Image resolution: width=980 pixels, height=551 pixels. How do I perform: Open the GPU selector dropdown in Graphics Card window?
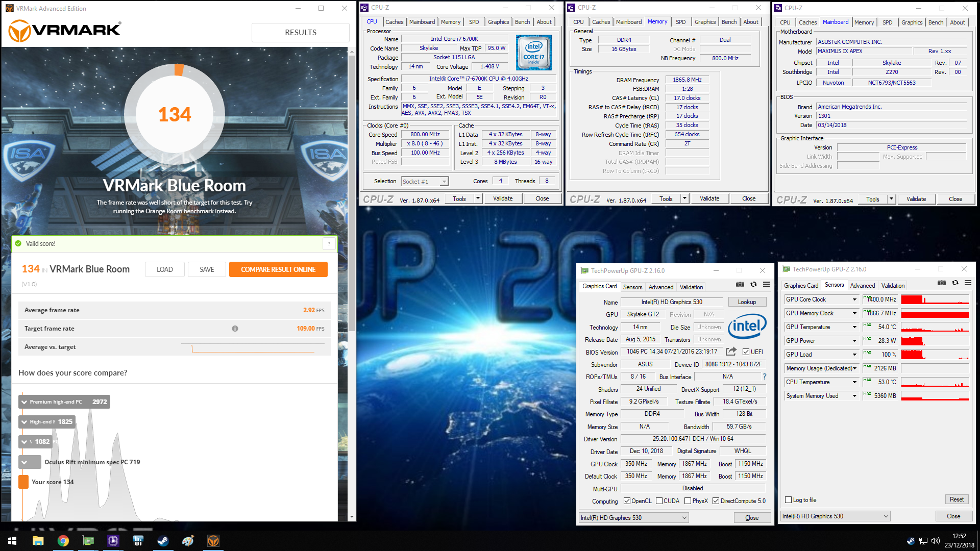tap(633, 517)
